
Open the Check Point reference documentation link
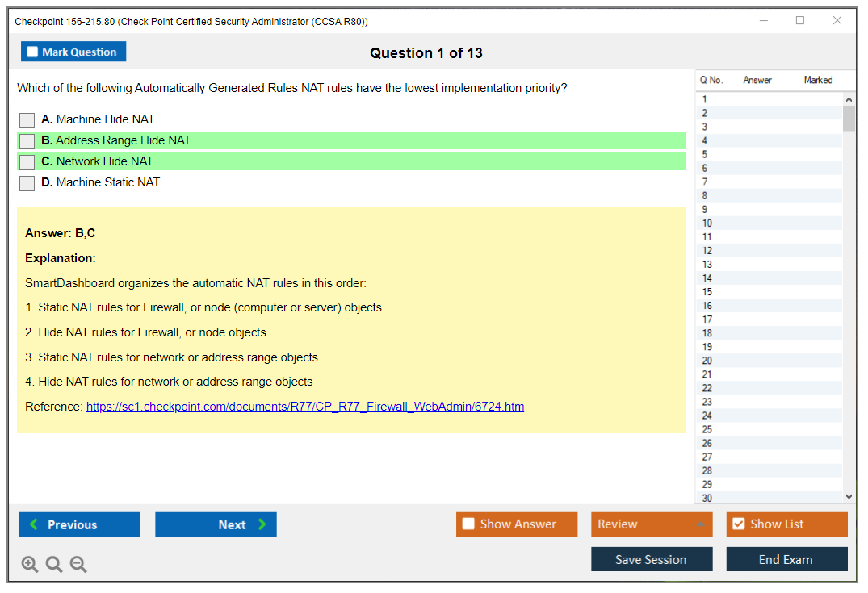[x=305, y=407]
